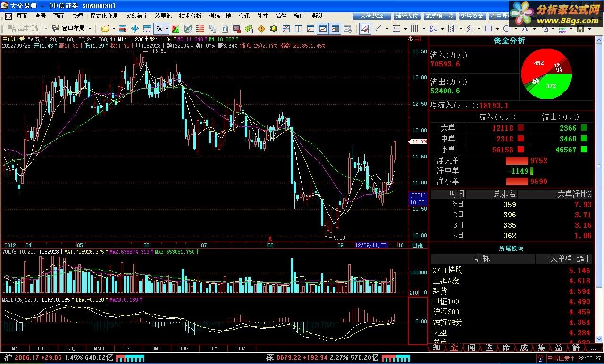This screenshot has width=604, height=364.
Task: Click the 龙虎榜一览 button
Action: (x=439, y=16)
